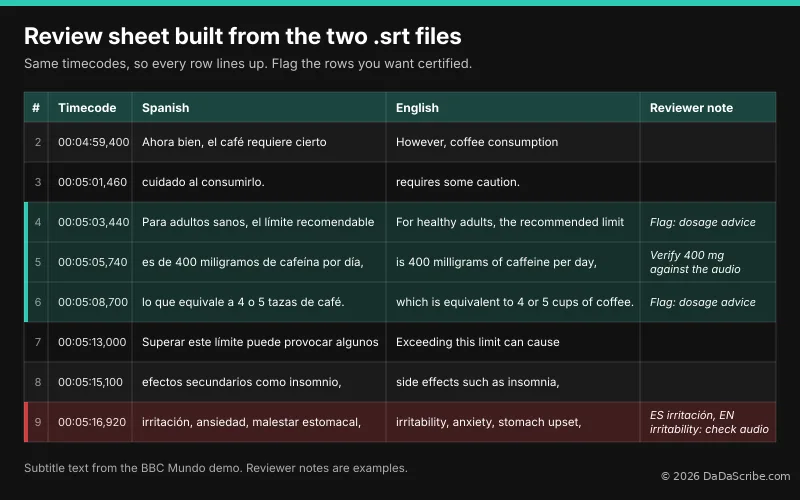Click the '© 2026 DaDaScribe.com' credit
The height and width of the screenshot is (500, 800).
tap(726, 476)
